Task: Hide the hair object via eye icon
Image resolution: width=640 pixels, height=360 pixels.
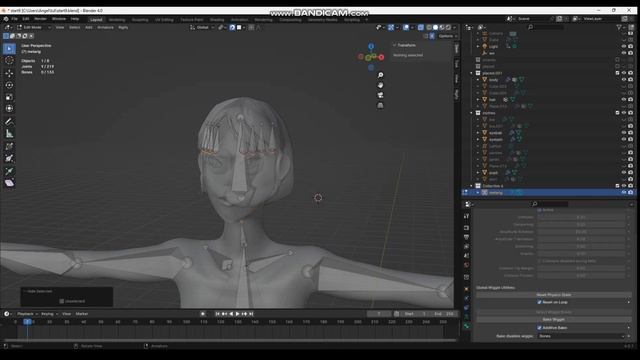Action: [x=624, y=99]
